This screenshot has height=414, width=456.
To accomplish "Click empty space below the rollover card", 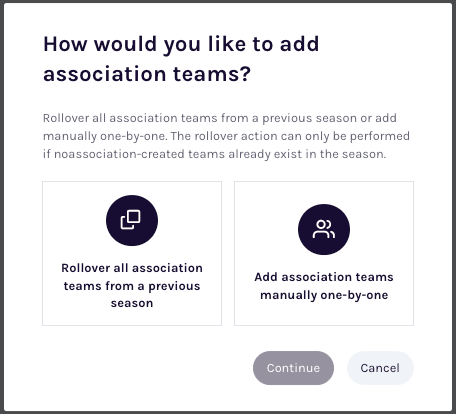I will pos(132,367).
